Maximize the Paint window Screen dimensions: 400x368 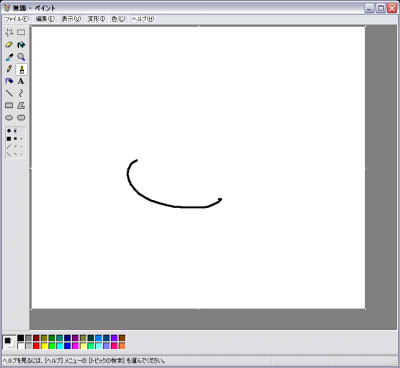pos(381,8)
